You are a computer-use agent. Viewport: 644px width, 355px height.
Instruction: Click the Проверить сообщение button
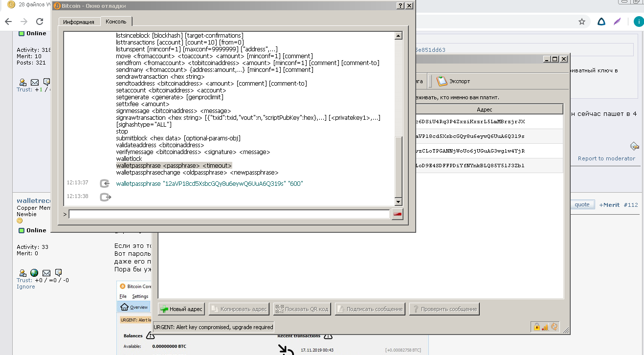click(444, 309)
